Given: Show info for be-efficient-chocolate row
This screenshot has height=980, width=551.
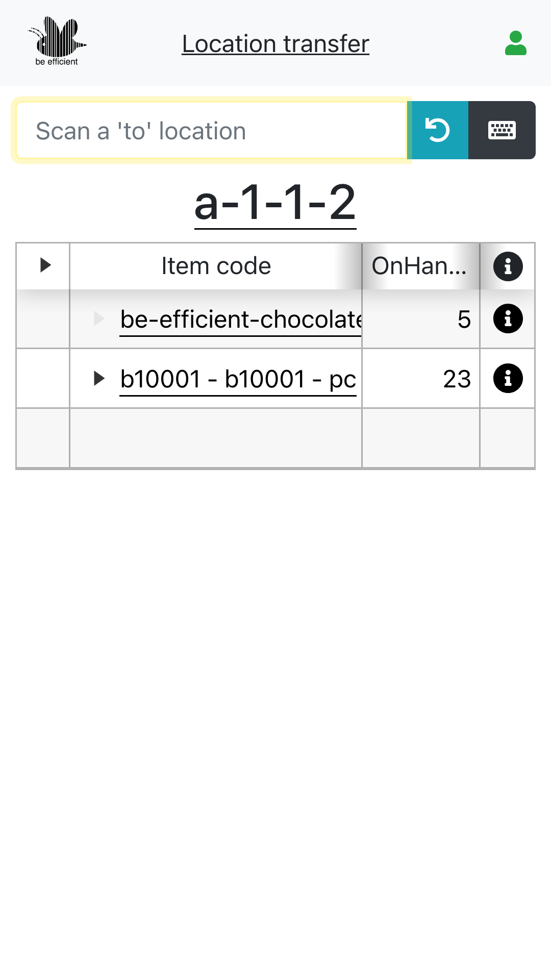Looking at the screenshot, I should (508, 319).
